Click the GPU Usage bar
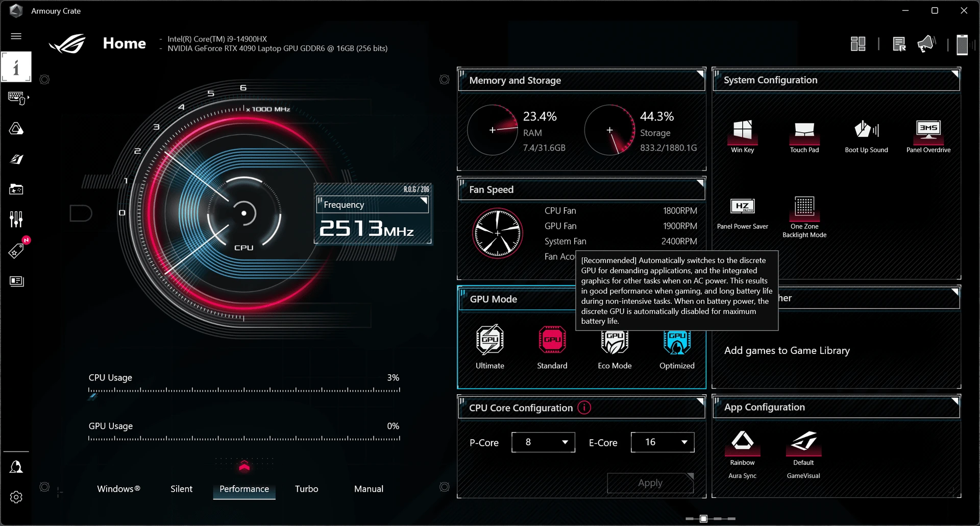The height and width of the screenshot is (526, 980). point(244,438)
